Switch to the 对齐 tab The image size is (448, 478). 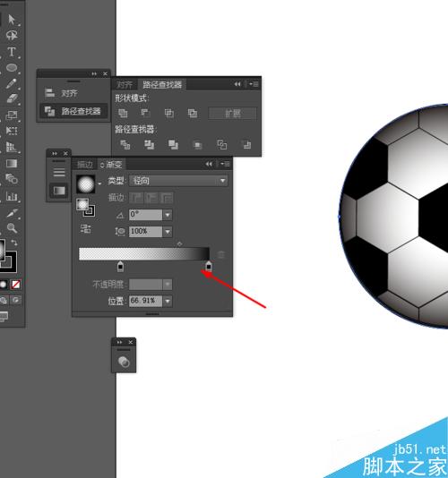click(125, 84)
